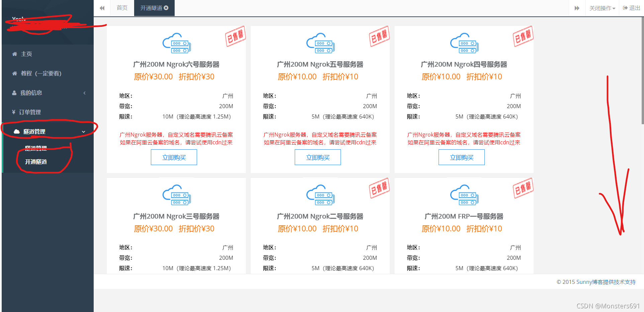The image size is (644, 312).
Task: Click 立即购买 for Ngrok四号服务器
Action: pos(462,157)
